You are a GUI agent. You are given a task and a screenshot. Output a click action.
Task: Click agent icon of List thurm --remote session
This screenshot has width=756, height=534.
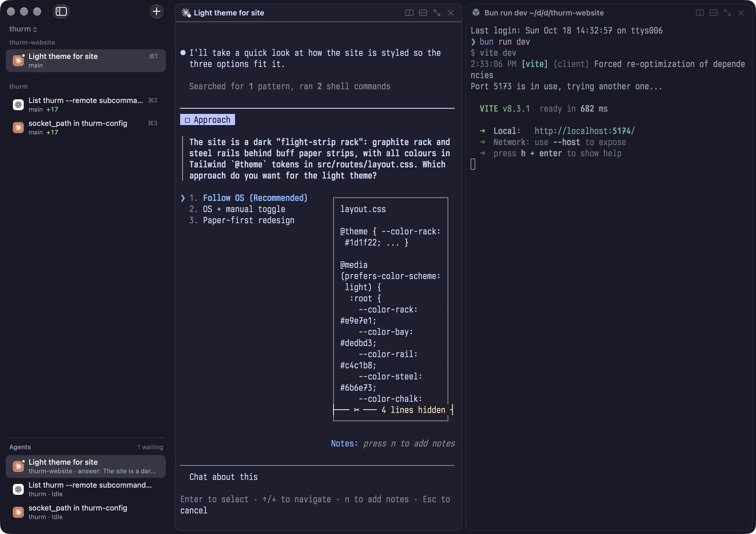click(18, 105)
